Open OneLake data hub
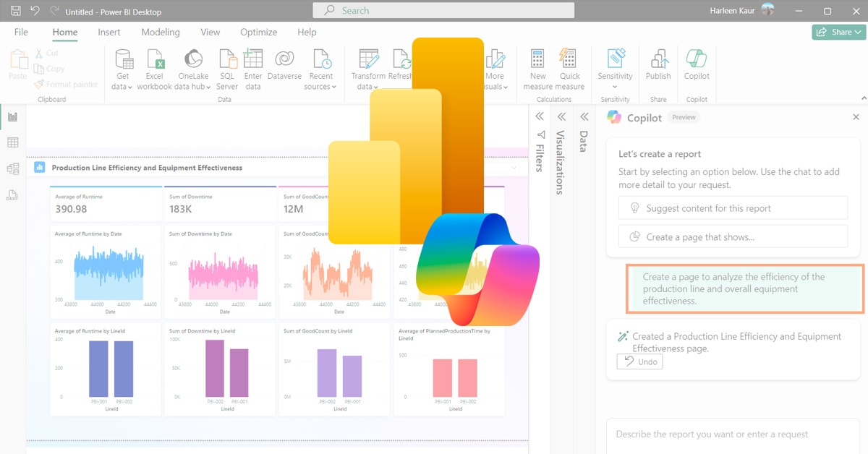Image resolution: width=868 pixels, height=454 pixels. (193, 69)
